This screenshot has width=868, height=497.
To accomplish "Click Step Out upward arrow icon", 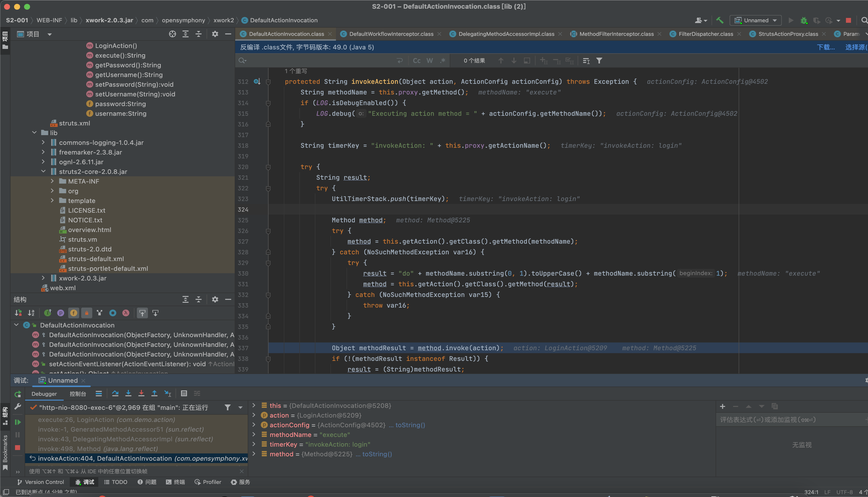I will tap(154, 394).
